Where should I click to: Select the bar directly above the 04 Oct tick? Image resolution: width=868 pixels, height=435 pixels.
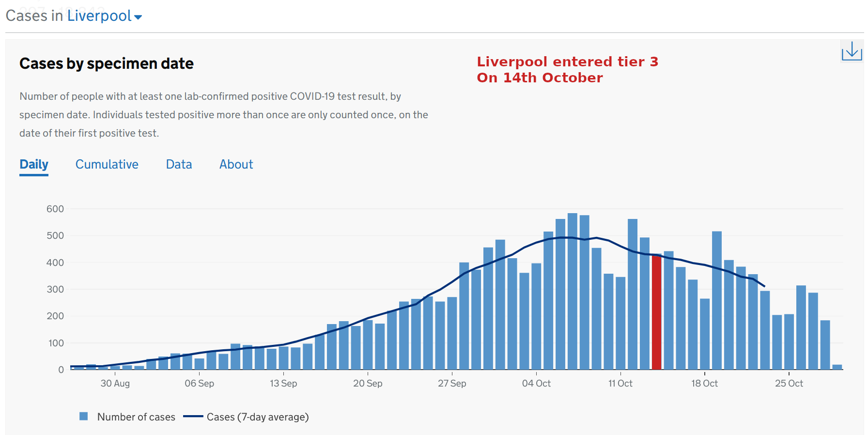tap(536, 316)
